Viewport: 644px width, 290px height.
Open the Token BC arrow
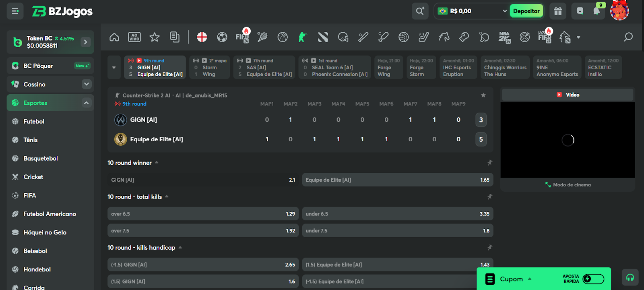pyautogui.click(x=86, y=42)
